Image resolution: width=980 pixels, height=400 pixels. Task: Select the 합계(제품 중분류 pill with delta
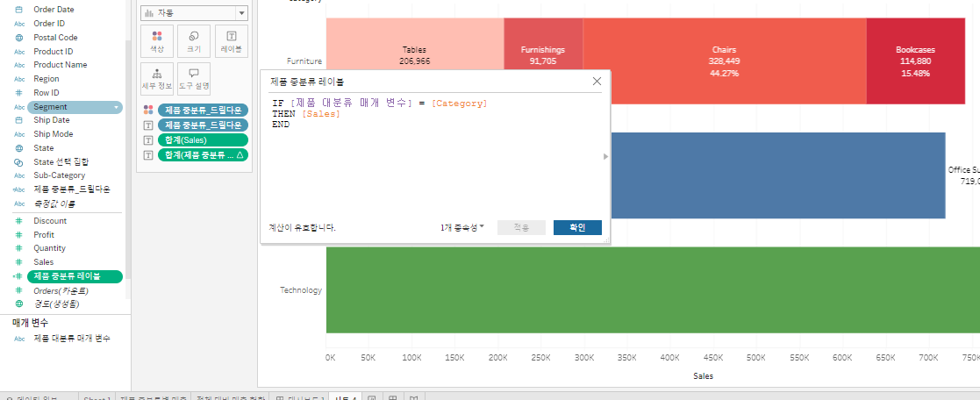[204, 155]
